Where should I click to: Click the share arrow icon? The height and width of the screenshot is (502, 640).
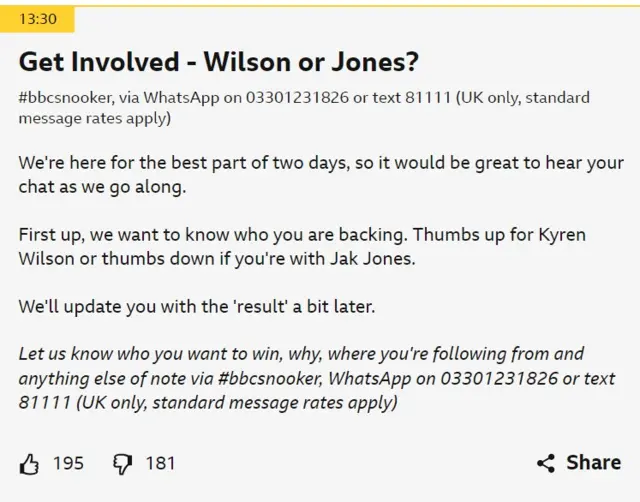coord(546,463)
